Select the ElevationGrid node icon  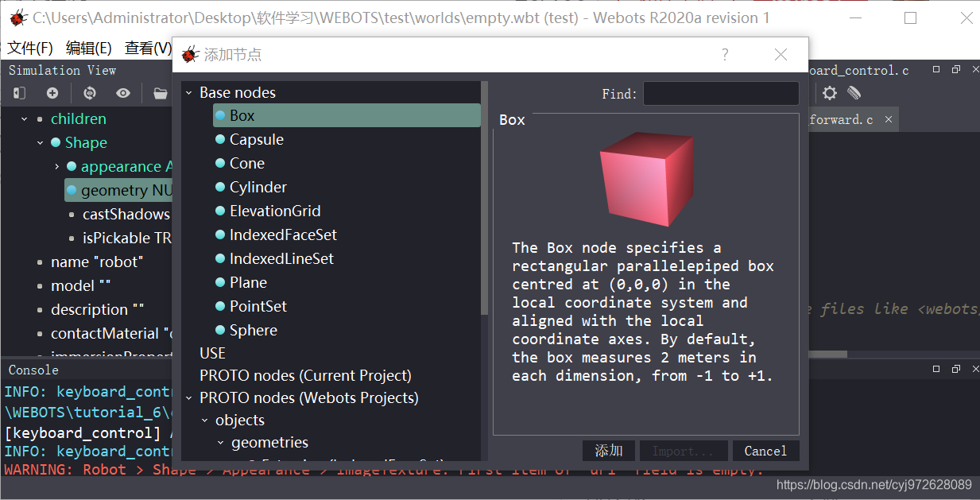[221, 211]
